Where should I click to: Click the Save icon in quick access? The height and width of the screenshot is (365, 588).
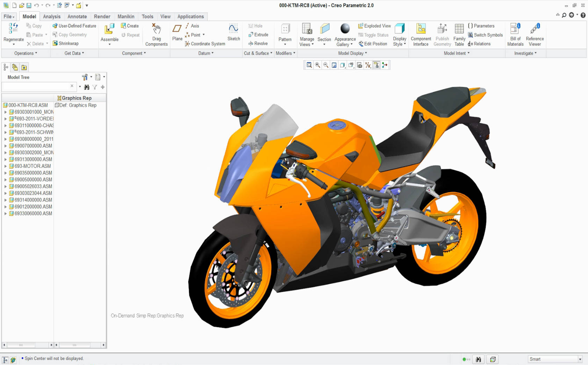click(29, 5)
